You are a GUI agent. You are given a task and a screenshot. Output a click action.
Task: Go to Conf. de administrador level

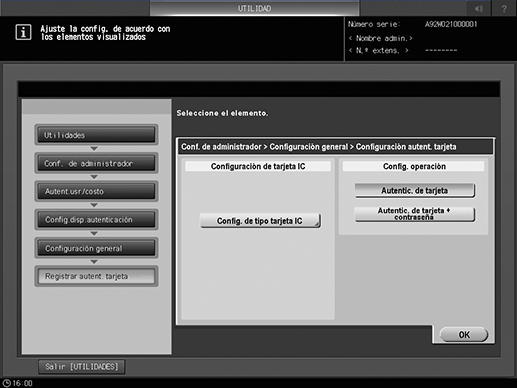96,163
